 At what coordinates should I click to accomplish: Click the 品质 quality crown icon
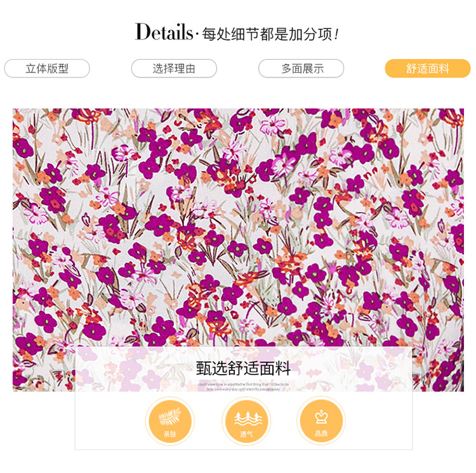click(321, 421)
